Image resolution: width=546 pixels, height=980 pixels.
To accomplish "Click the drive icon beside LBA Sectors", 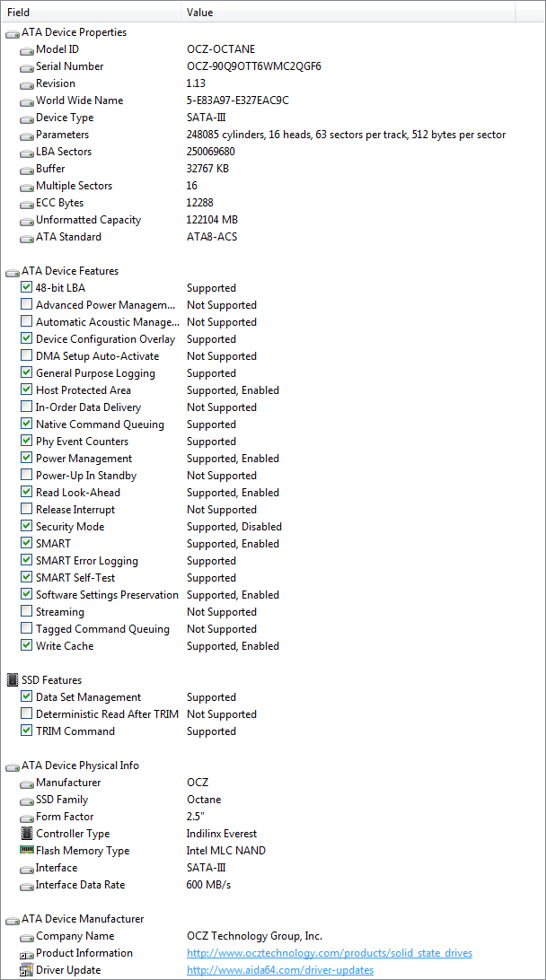I will point(26,153).
